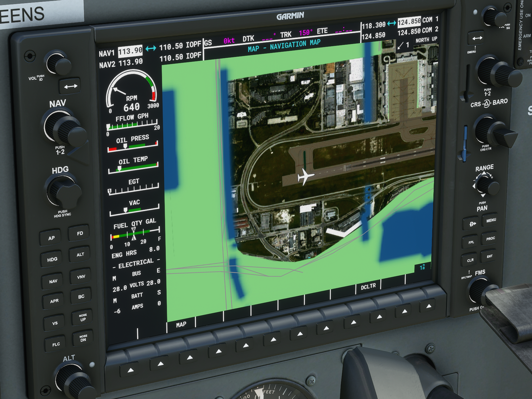
Task: Select the MAP softkey label on screen
Action: point(181,324)
